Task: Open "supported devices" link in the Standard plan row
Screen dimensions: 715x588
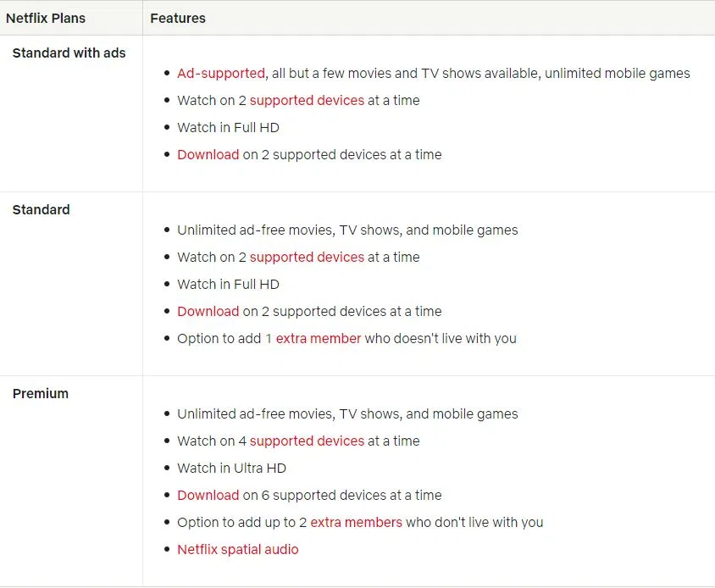Action: click(307, 258)
